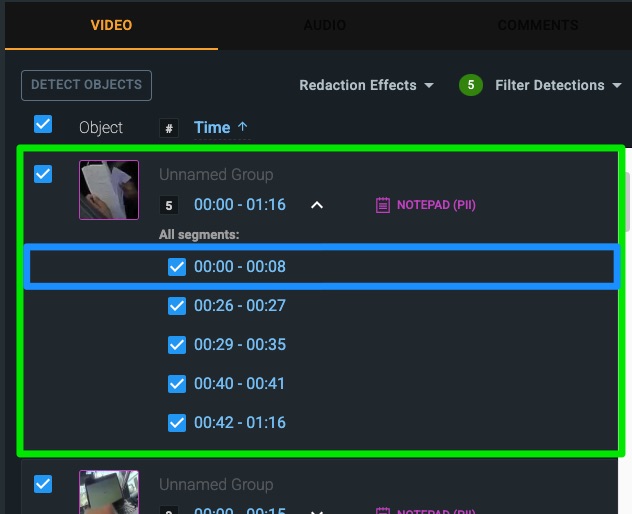Select the 00:40 - 00:41 segment time
This screenshot has width=632, height=514.
coord(240,383)
